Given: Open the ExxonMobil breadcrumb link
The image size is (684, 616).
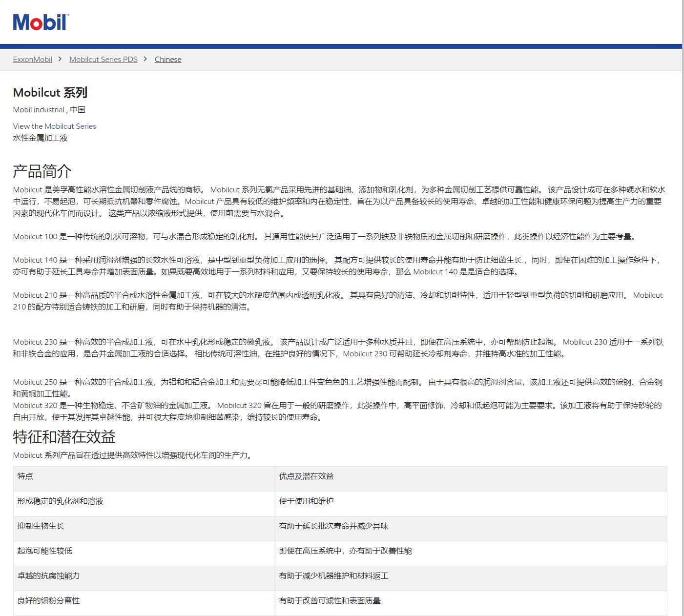Looking at the screenshot, I should point(33,60).
